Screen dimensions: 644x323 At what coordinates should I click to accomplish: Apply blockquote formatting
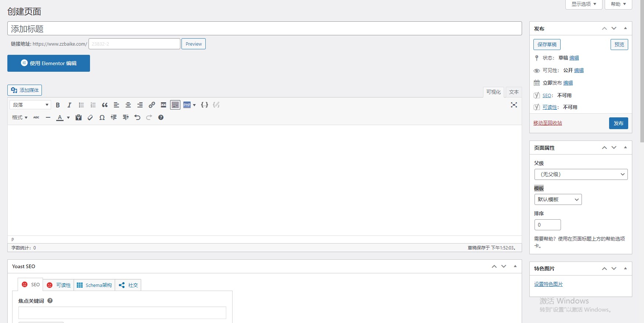coord(105,105)
